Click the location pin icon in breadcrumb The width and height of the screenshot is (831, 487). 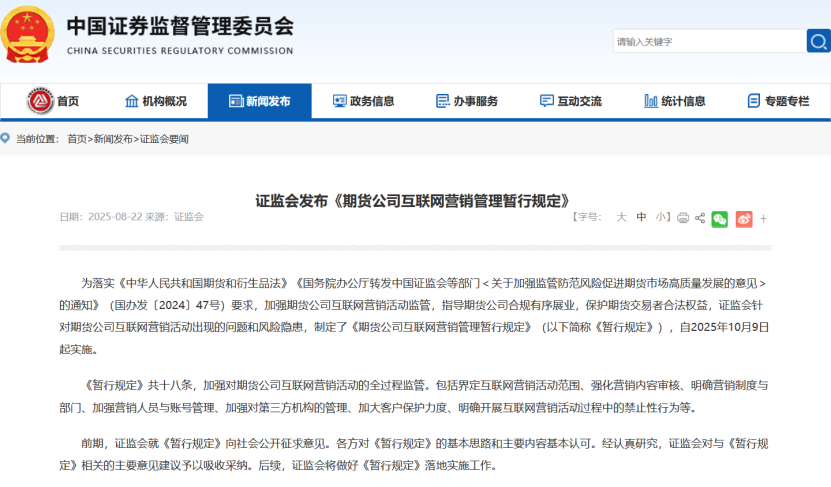tap(5, 138)
